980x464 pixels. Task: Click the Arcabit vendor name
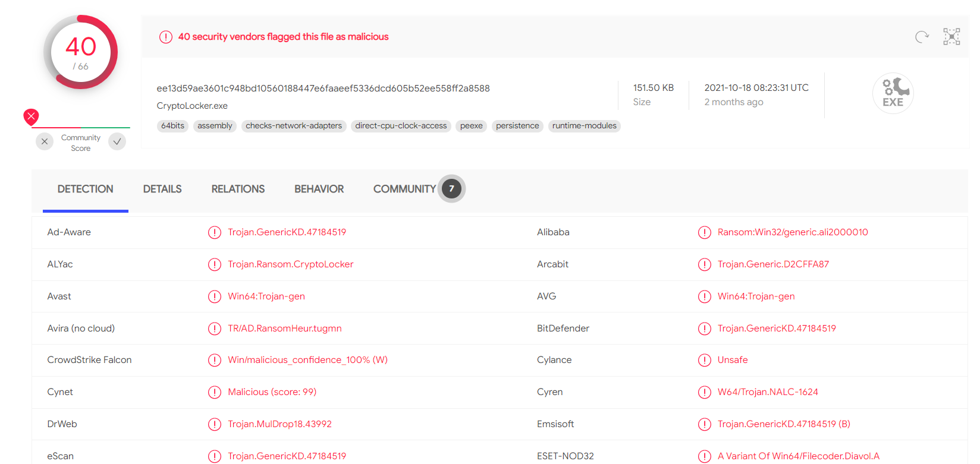pyautogui.click(x=552, y=264)
